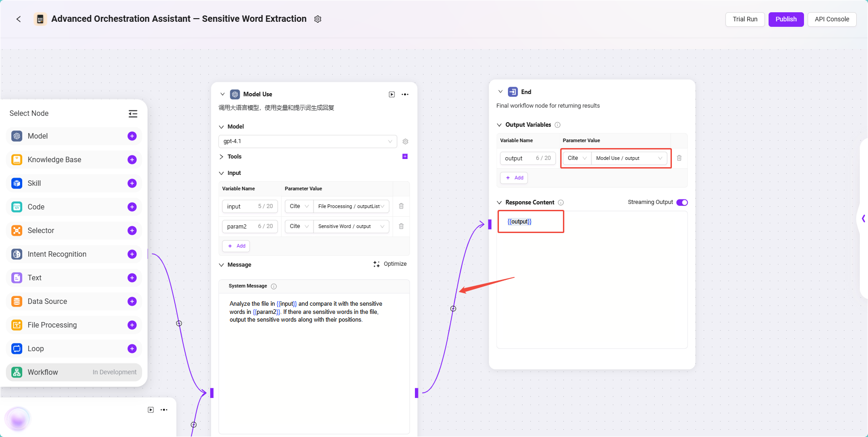Collapse the Model Use node
The image size is (868, 437).
pos(222,94)
